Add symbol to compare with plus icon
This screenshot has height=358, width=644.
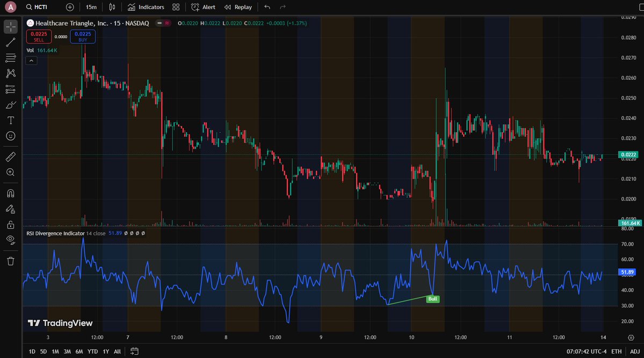[x=70, y=7]
